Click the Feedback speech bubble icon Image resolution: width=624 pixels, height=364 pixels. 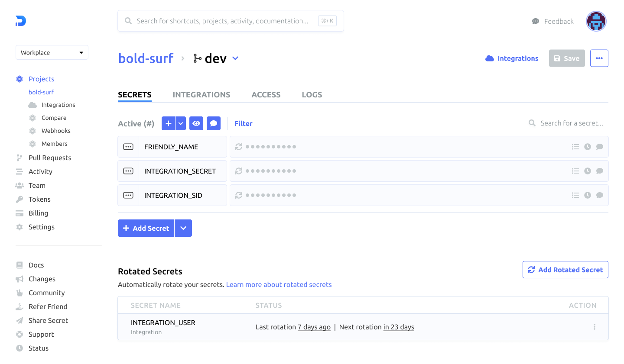pos(535,21)
